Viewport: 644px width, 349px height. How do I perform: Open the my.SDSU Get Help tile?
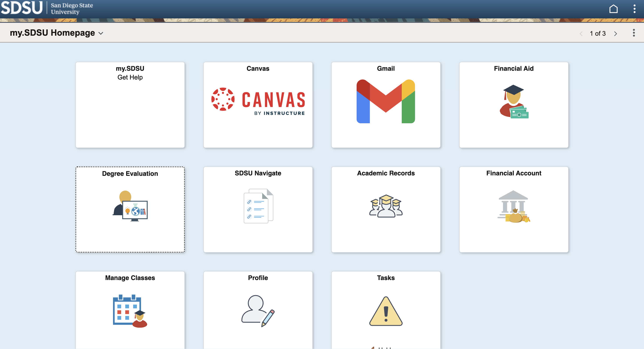click(x=130, y=105)
